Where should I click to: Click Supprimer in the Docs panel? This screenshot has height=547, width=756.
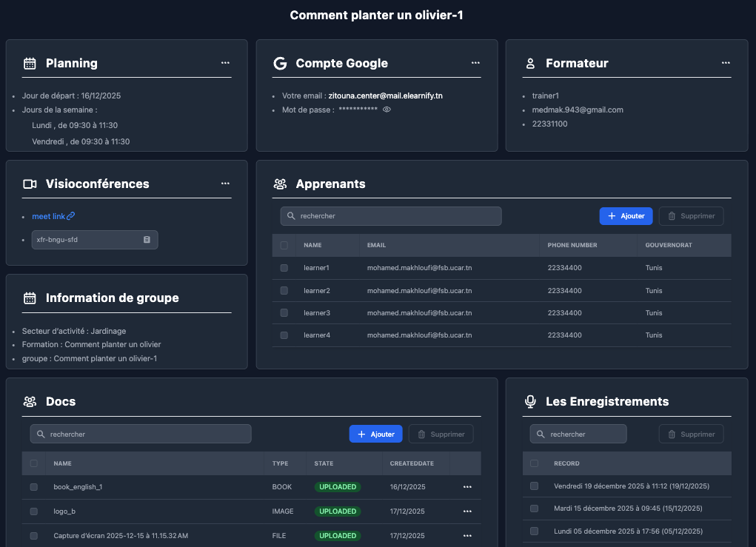click(x=441, y=434)
